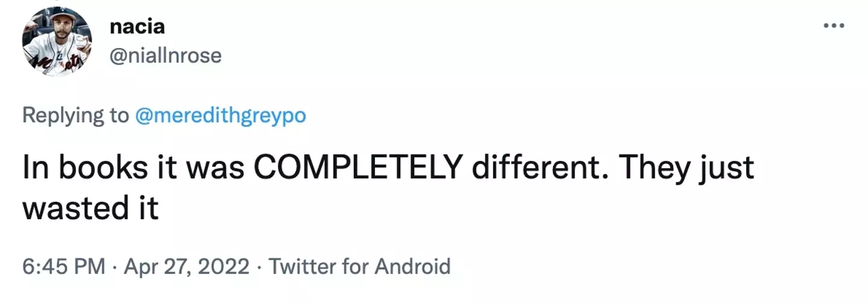Open the "Twitter for Android" source link
This screenshot has width=868, height=303.
click(360, 266)
